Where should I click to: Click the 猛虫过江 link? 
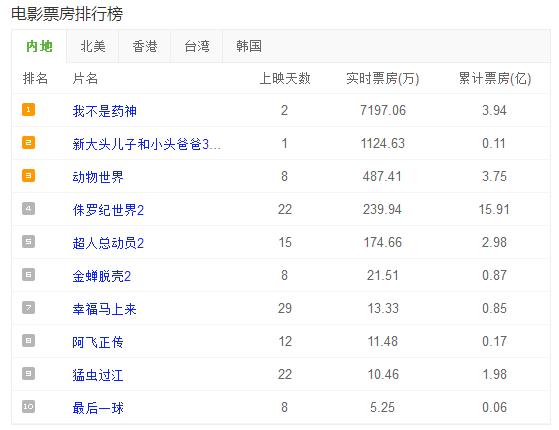(98, 375)
